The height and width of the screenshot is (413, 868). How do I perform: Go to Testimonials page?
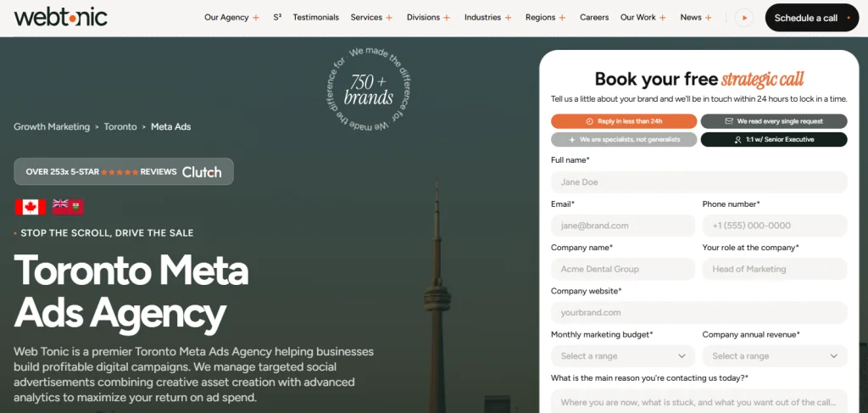[x=315, y=17]
